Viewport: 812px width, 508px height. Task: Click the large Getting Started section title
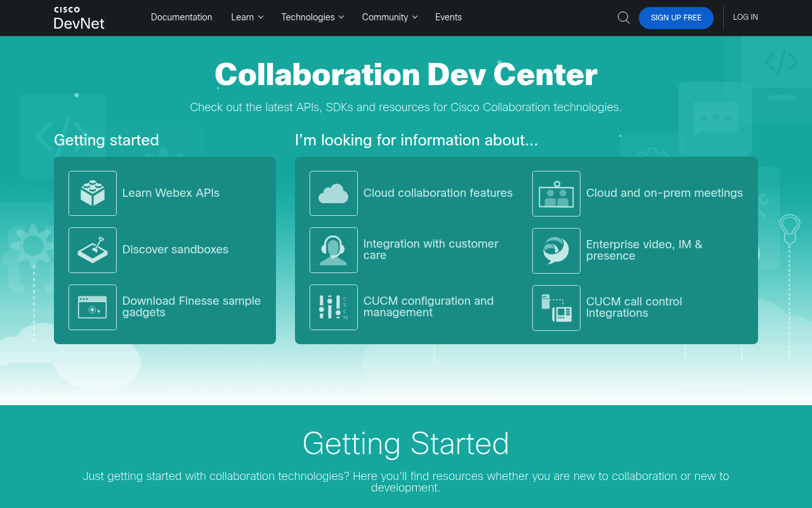click(x=406, y=443)
